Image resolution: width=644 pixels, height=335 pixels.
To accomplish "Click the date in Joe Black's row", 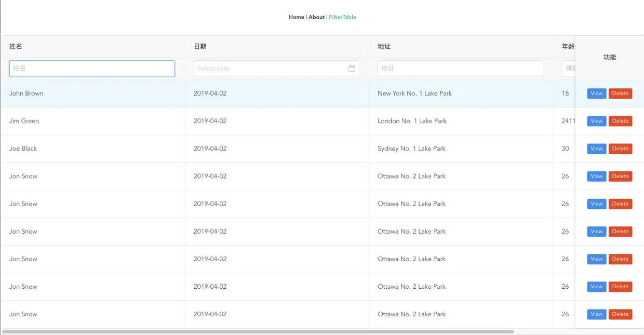I will pyautogui.click(x=210, y=149).
